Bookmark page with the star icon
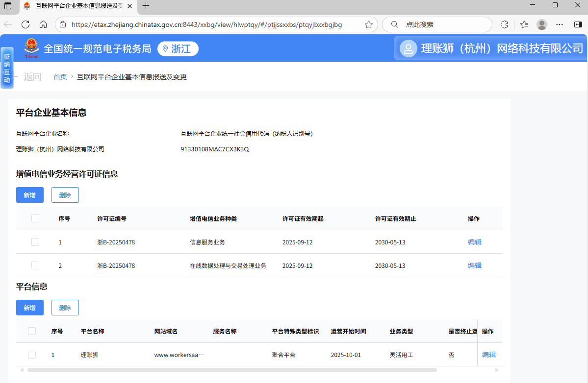The height and width of the screenshot is (383, 588). point(369,24)
